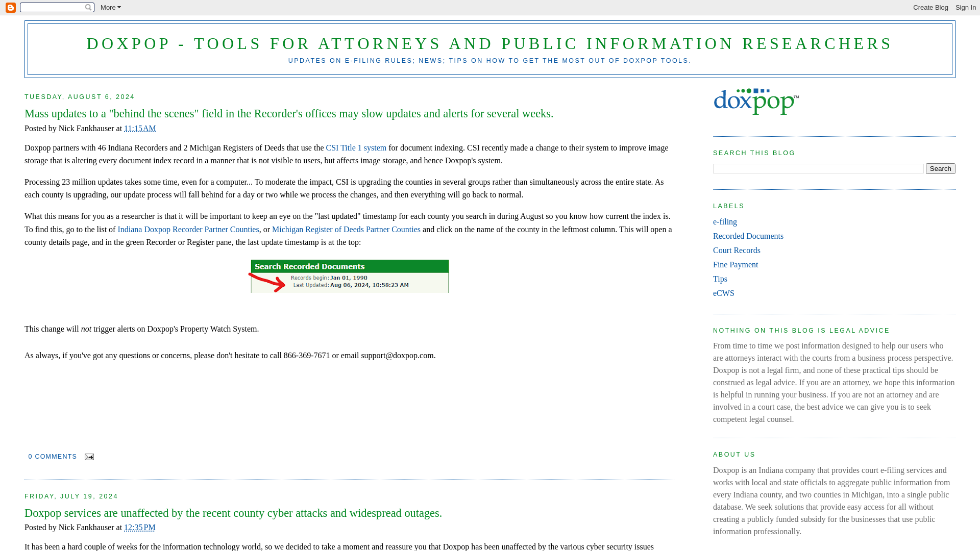980x551 pixels.
Task: Click the navbar search magnifier icon
Action: [x=88, y=7]
